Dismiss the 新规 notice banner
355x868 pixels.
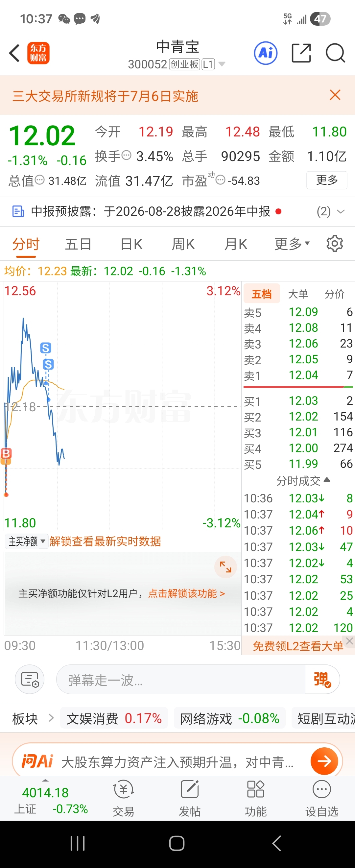click(335, 95)
